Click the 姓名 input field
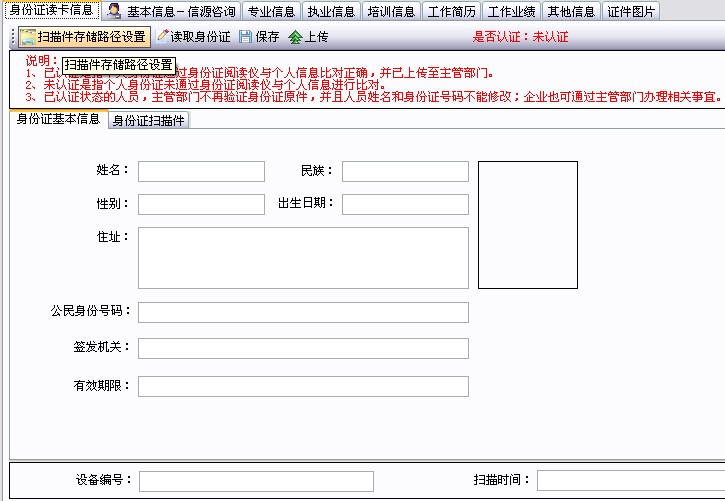Image resolution: width=725 pixels, height=501 pixels. point(201,172)
